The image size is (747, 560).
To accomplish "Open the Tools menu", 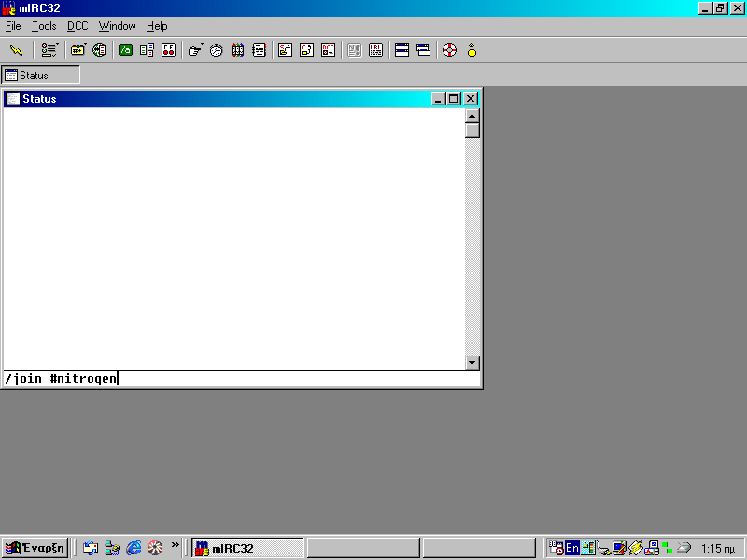I will [x=44, y=26].
